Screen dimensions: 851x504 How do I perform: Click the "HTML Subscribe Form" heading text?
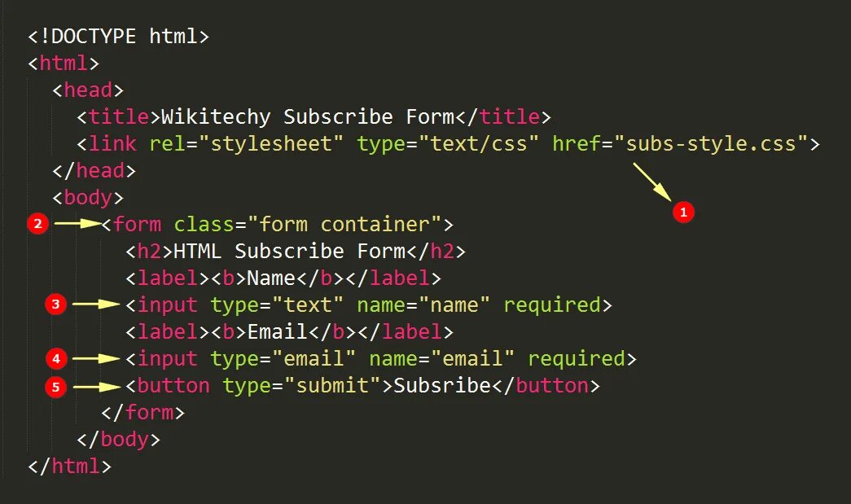(x=290, y=252)
